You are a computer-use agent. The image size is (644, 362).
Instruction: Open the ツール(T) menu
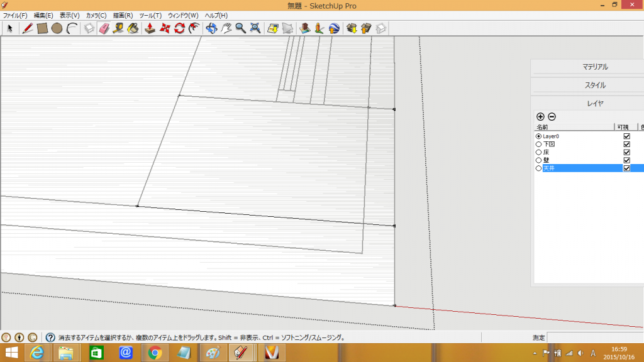tap(150, 15)
